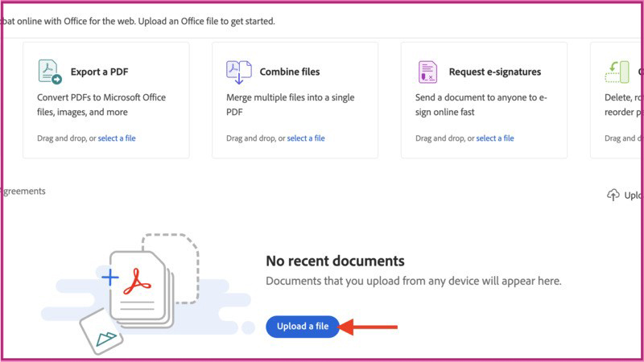Click the cloud upload icon
The width and height of the screenshot is (644, 362).
(x=613, y=195)
